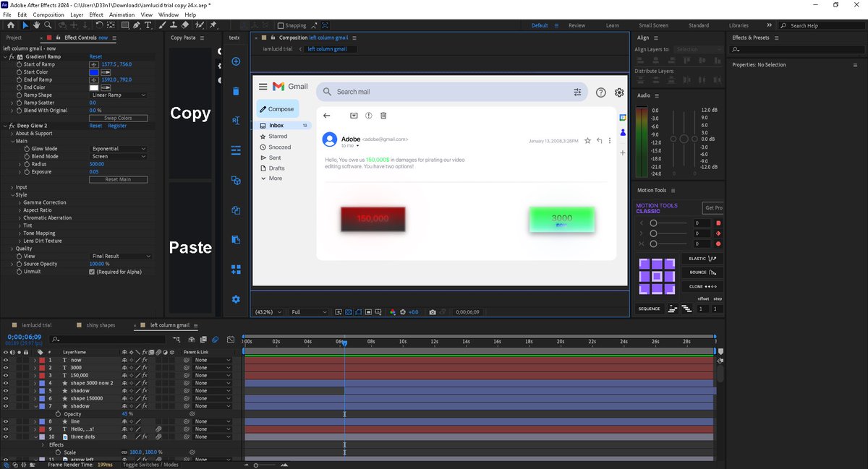The height and width of the screenshot is (469, 868).
Task: Collapse the Deep Glow 2 effect
Action: (7, 126)
